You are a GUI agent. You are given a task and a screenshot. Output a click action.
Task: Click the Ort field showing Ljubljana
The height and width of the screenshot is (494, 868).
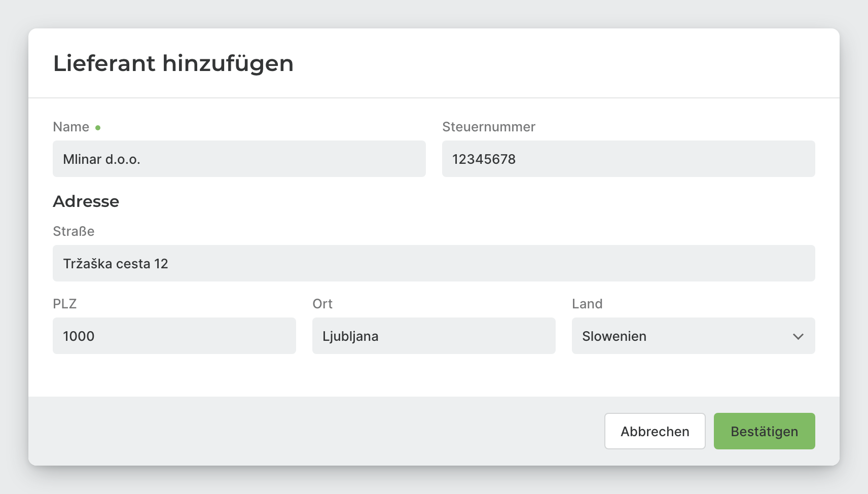[x=434, y=336]
